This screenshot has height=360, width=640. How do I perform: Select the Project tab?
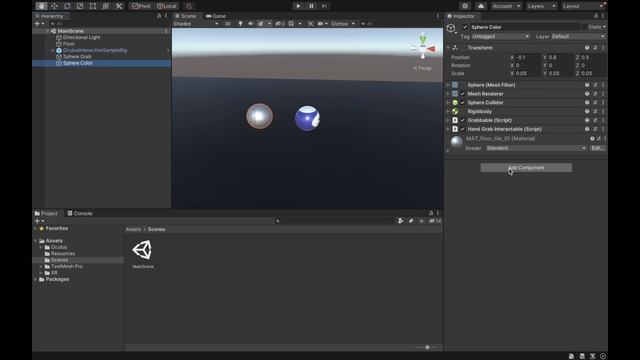(x=46, y=213)
